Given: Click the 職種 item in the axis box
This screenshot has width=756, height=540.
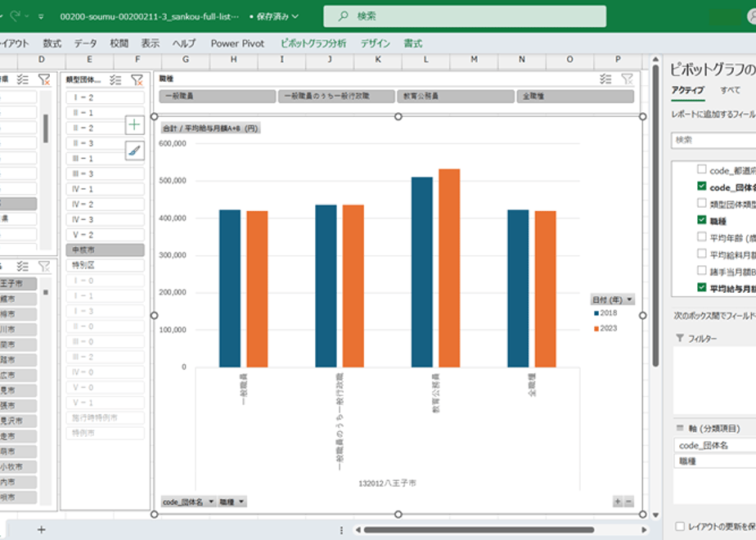Looking at the screenshot, I should [715, 461].
